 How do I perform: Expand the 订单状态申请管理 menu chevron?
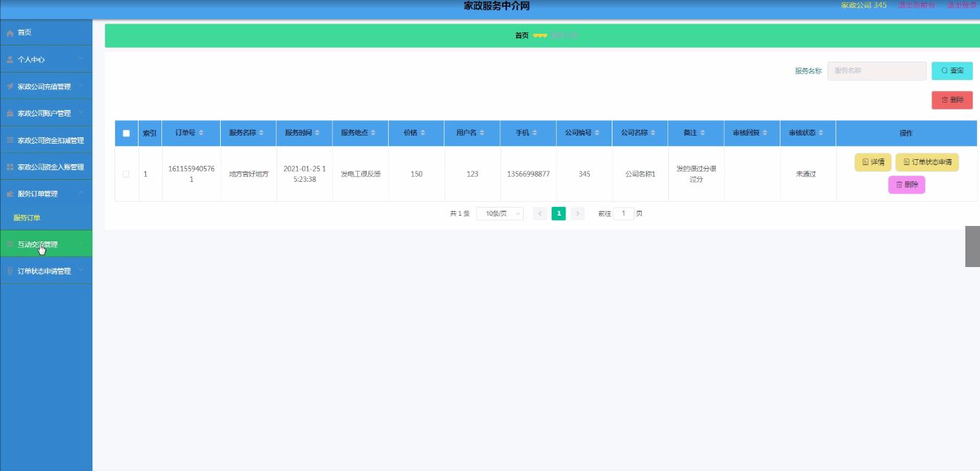(81, 271)
